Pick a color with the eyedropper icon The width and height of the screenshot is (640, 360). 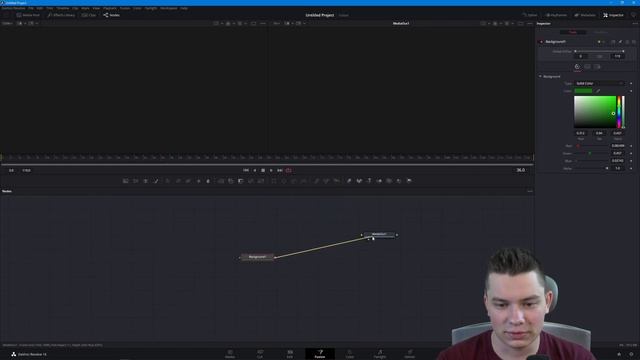(598, 91)
